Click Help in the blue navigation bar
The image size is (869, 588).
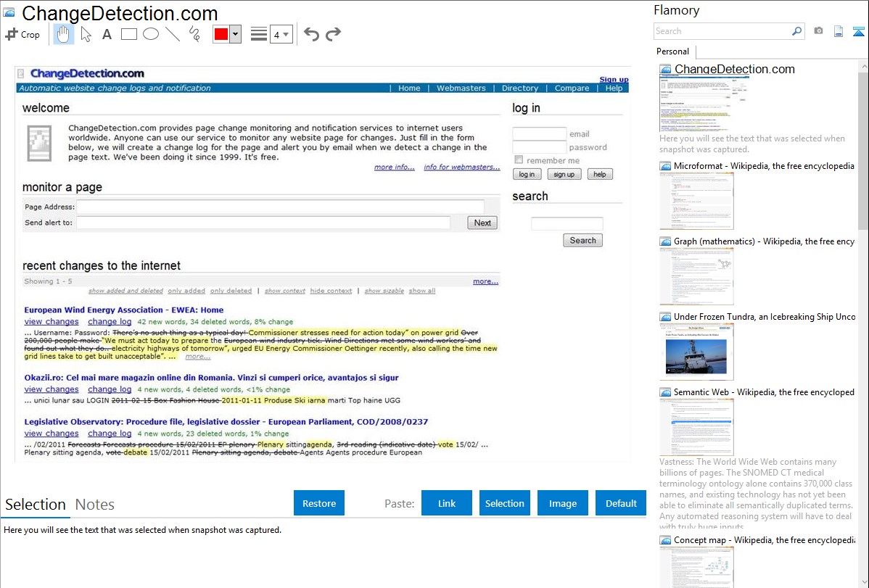614,88
